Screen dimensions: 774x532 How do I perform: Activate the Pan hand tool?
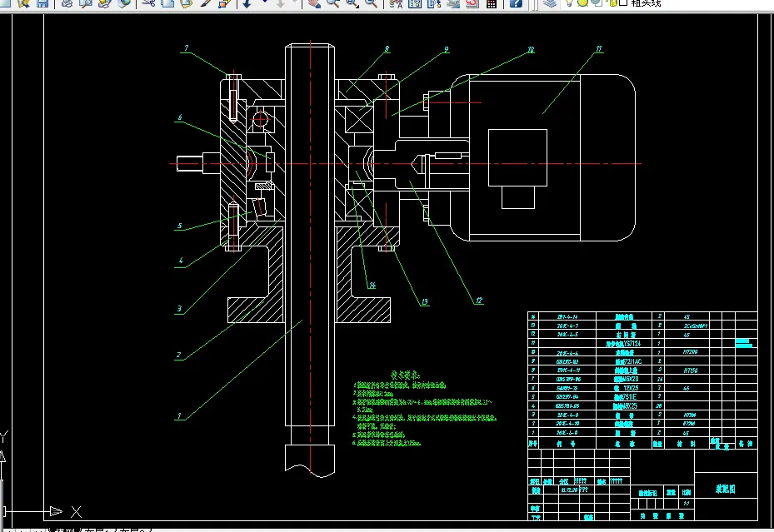tap(314, 3)
